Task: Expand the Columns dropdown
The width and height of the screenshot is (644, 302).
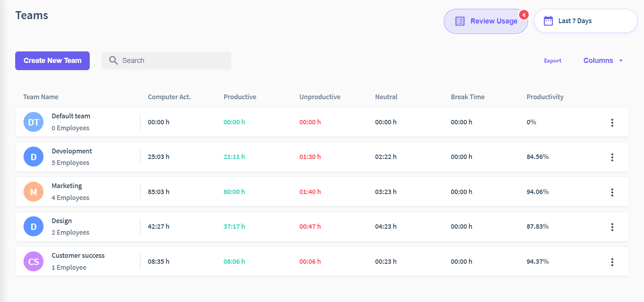Action: [603, 61]
